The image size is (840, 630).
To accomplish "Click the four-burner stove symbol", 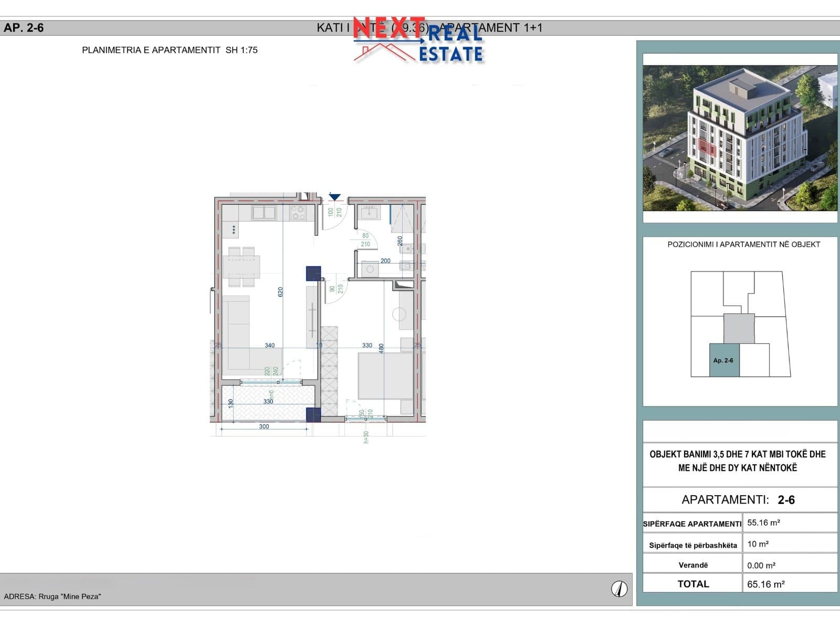I will click(298, 213).
